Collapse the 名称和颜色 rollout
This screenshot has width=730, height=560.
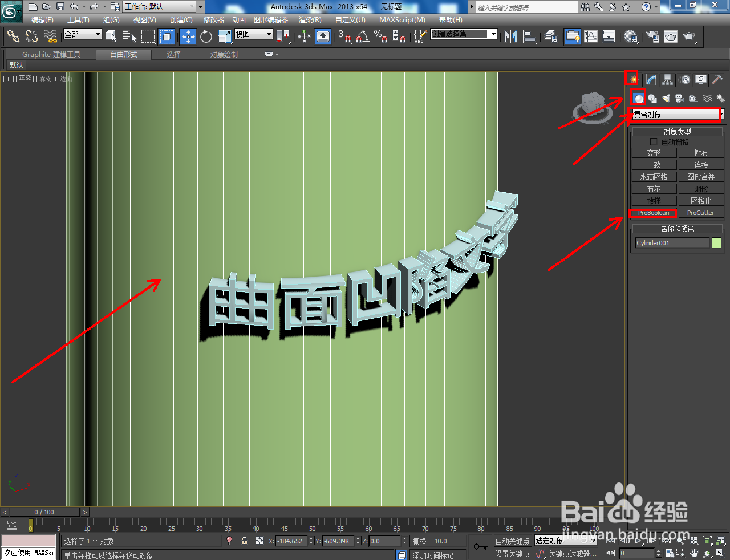[677, 228]
